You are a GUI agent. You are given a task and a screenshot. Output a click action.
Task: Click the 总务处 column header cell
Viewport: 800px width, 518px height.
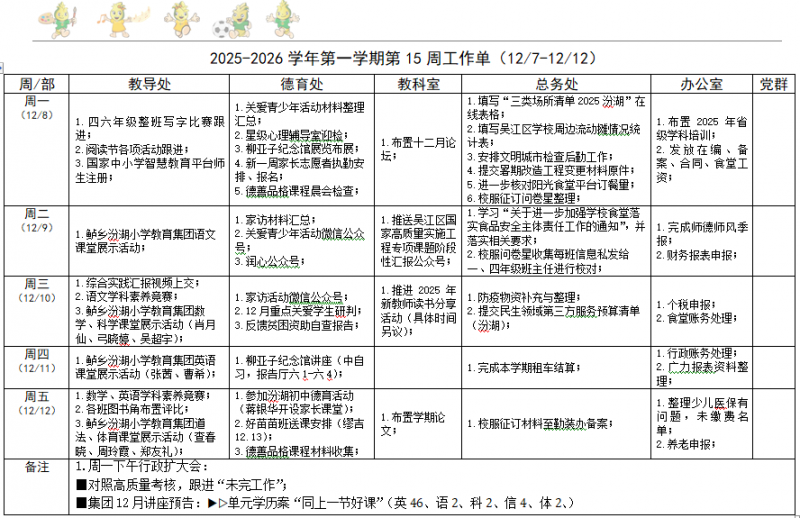[x=555, y=83]
